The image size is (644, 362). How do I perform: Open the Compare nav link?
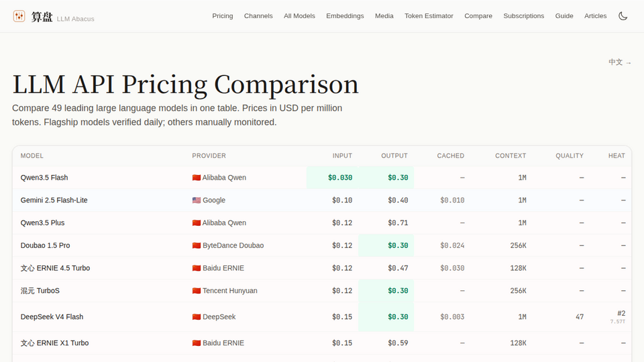[x=478, y=16]
